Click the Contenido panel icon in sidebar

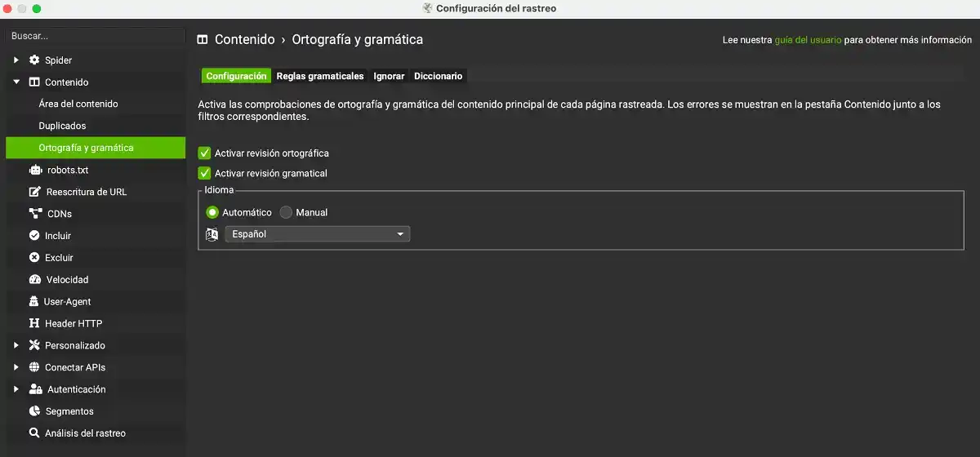click(34, 82)
